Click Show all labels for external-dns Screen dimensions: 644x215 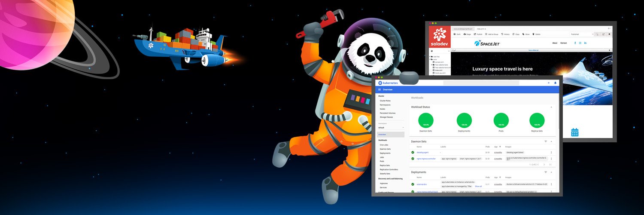tap(478, 186)
